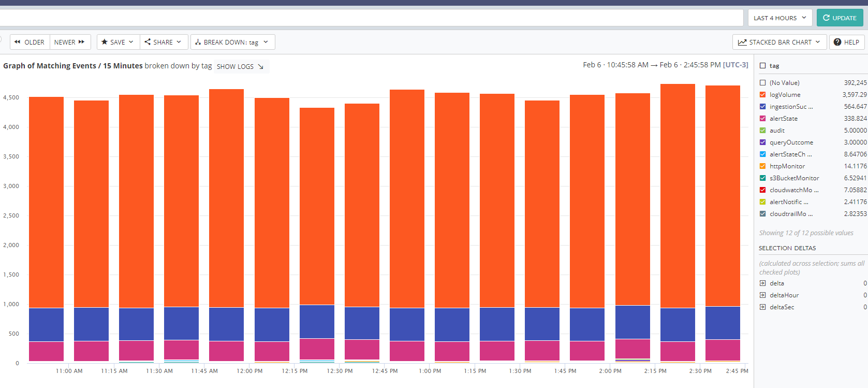
Task: Expand the Stacked Bar Chart dropdown
Action: coord(779,42)
